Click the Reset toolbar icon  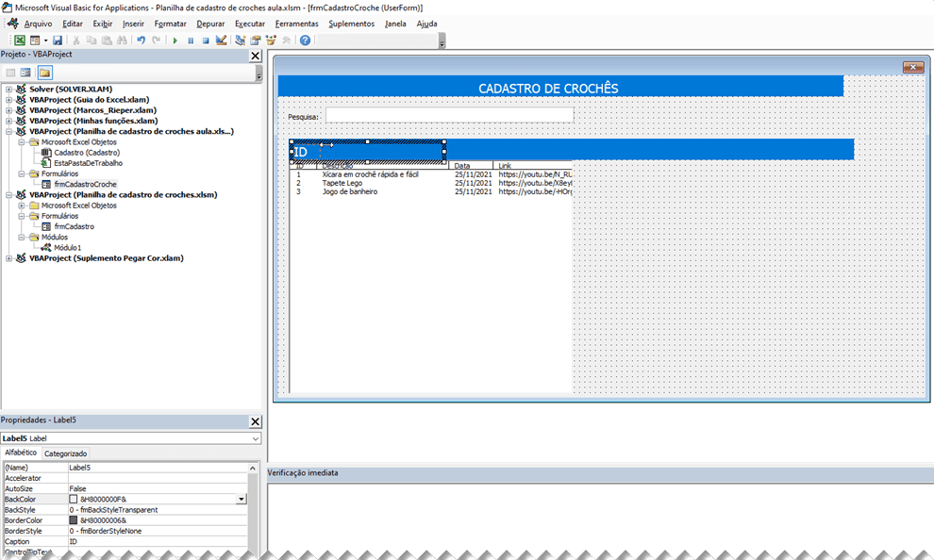click(x=205, y=40)
